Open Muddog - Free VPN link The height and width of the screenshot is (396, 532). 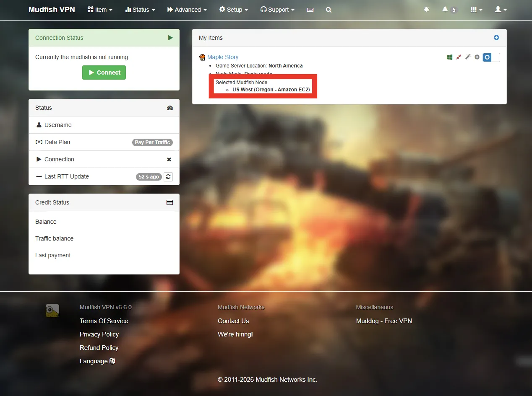pyautogui.click(x=384, y=321)
